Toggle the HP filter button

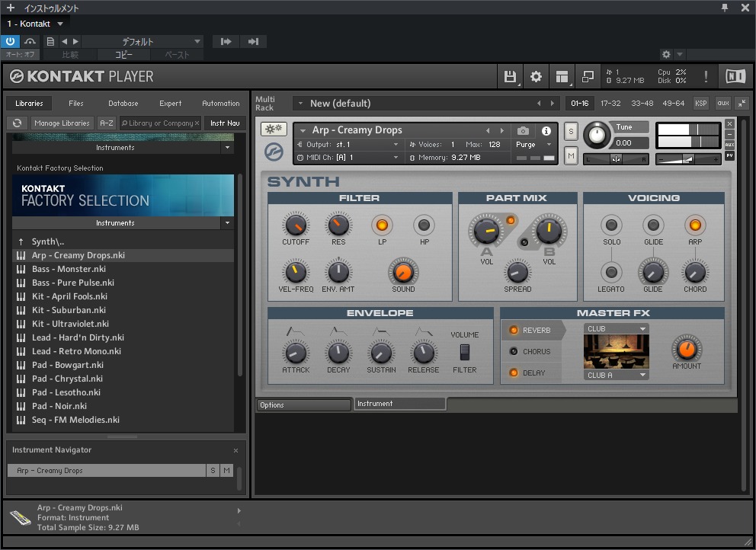(424, 225)
